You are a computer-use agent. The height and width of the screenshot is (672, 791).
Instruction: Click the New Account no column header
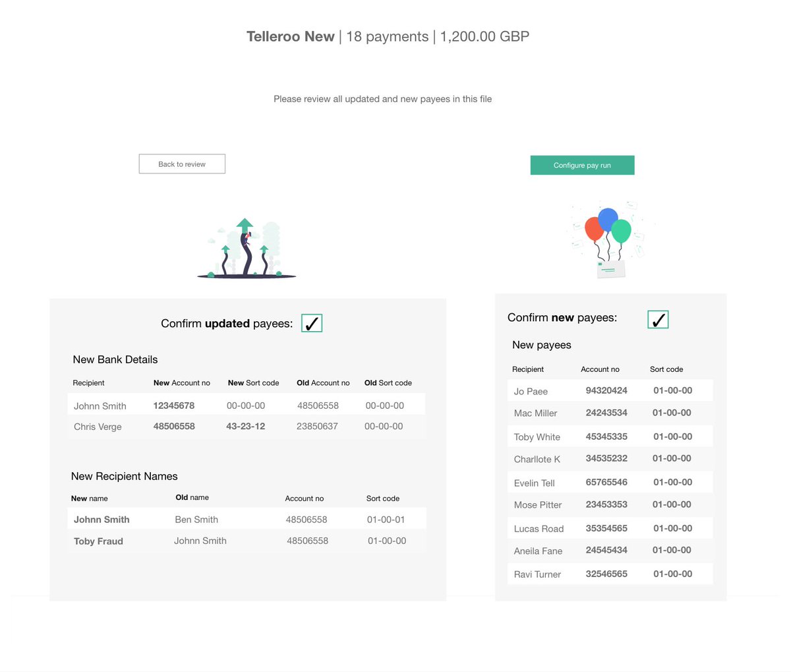click(182, 382)
